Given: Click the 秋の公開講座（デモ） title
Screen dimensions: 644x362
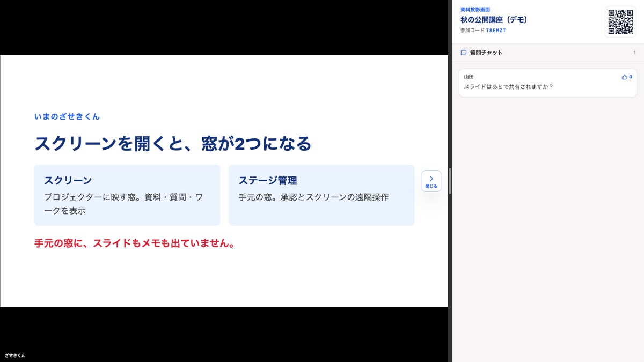Looking at the screenshot, I should 494,20.
